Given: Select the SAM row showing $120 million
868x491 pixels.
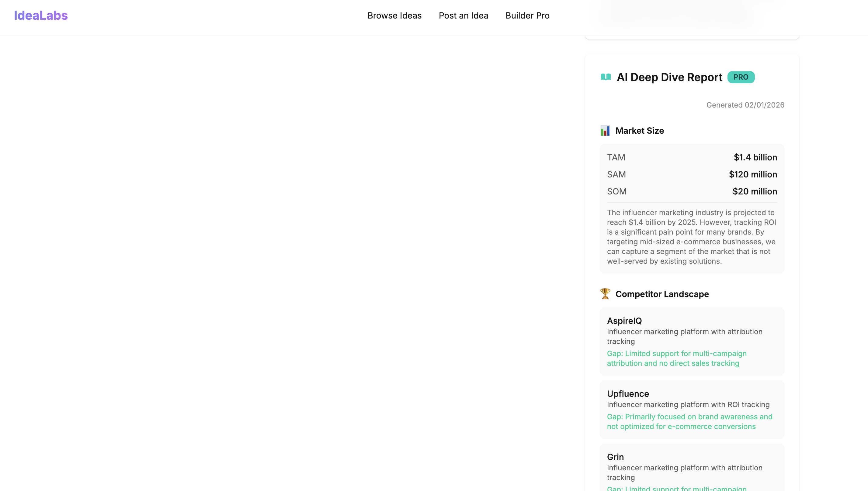Looking at the screenshot, I should click(692, 174).
